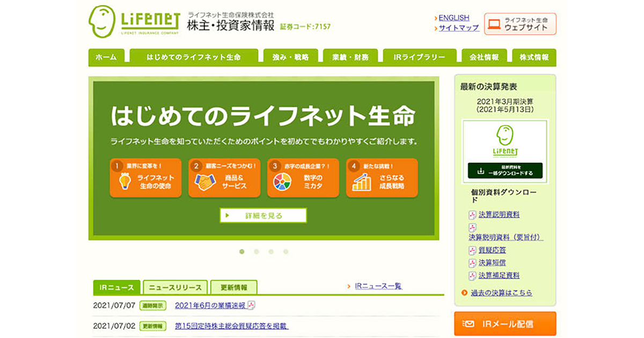Click the 更新情報 tag on 2021/07/02 row

pos(153,326)
